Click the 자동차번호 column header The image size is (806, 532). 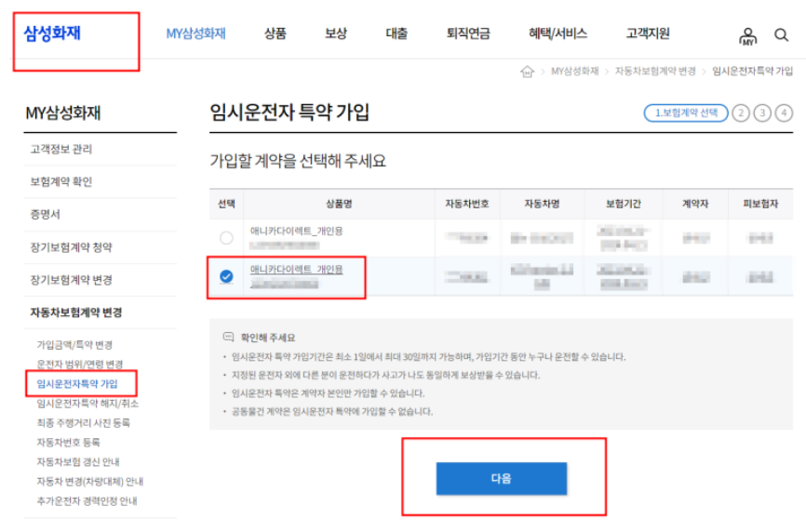tap(467, 204)
